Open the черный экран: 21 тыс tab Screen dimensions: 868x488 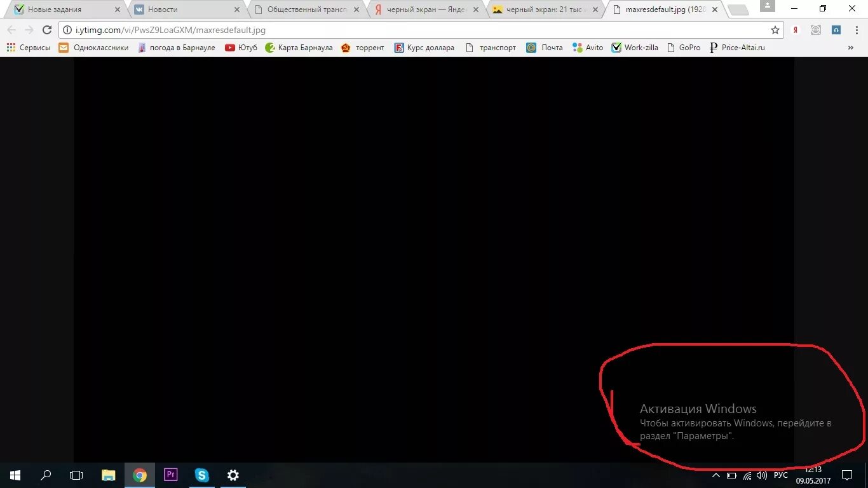coord(545,10)
